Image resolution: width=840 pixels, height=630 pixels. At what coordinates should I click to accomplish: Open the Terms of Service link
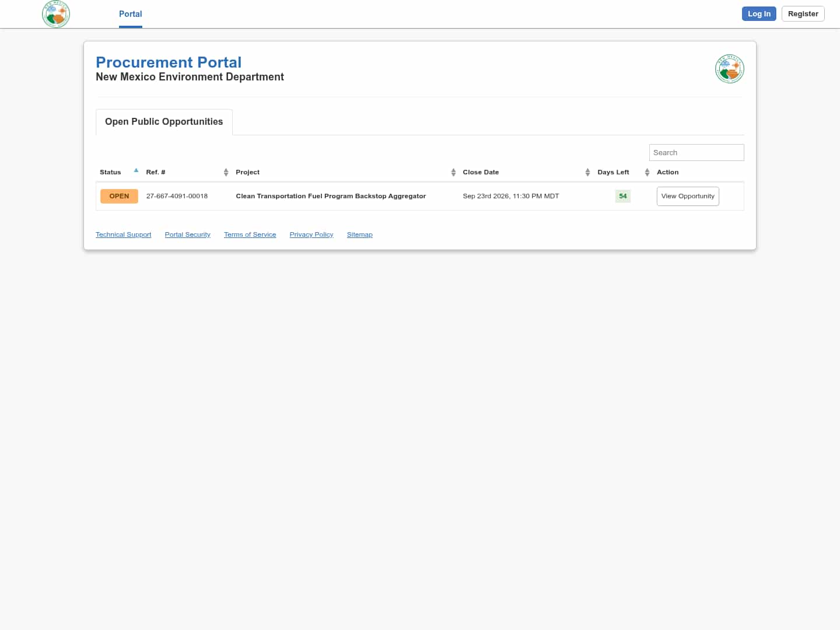coord(250,235)
